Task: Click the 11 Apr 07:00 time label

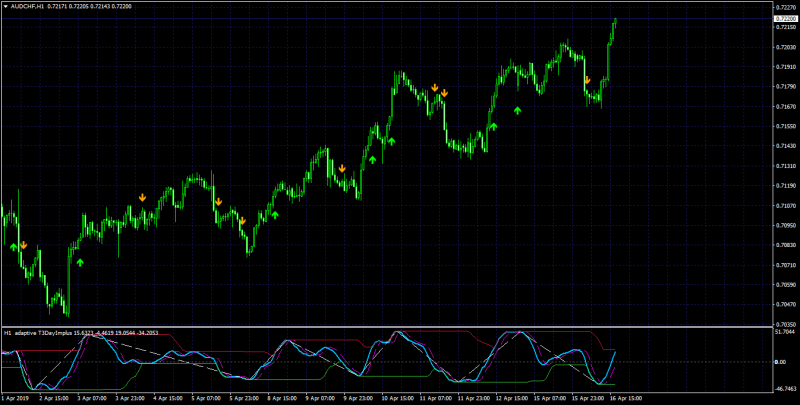Action: coord(434,398)
